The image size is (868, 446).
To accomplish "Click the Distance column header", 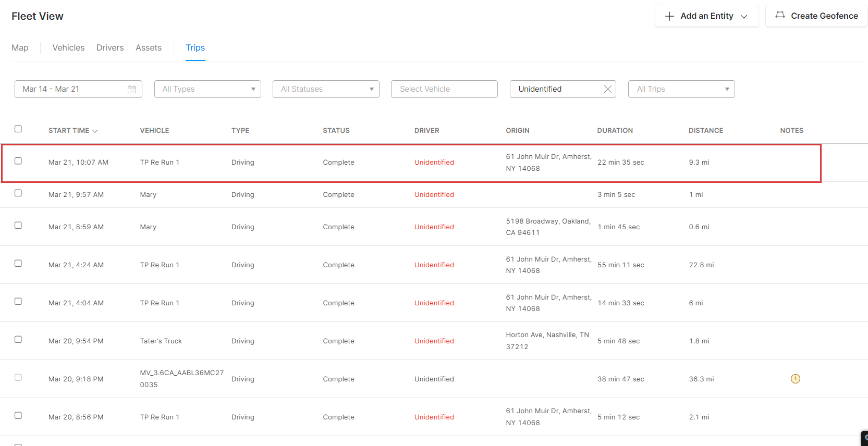I will tap(706, 131).
